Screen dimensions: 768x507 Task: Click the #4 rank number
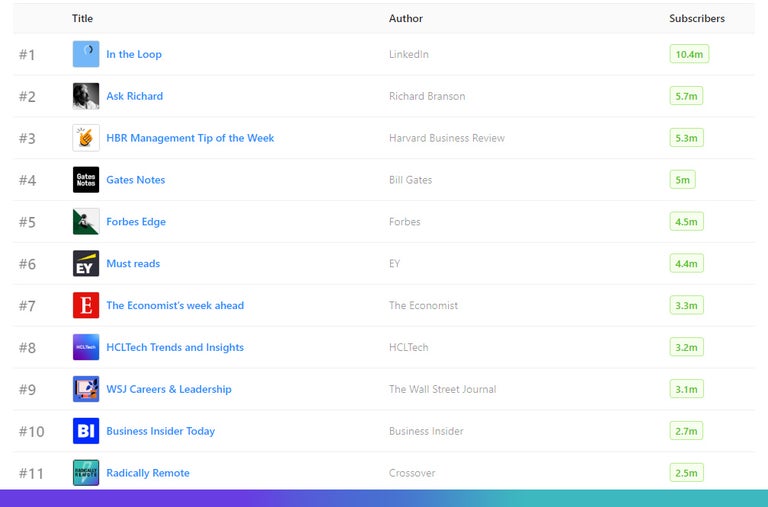[x=27, y=180]
